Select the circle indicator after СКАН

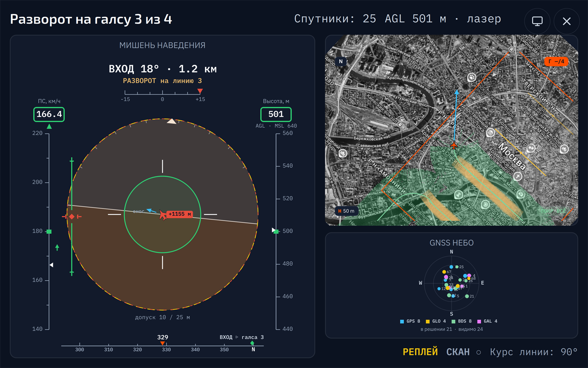point(478,353)
